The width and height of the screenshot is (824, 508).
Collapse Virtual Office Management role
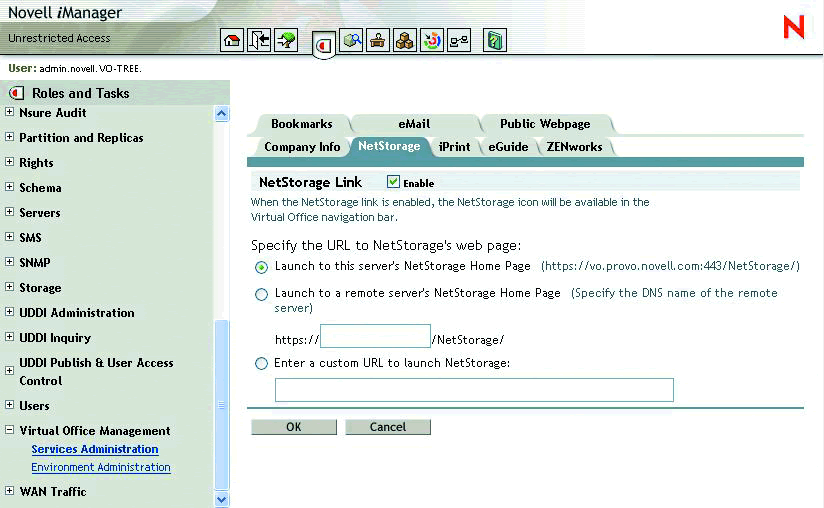click(x=9, y=430)
